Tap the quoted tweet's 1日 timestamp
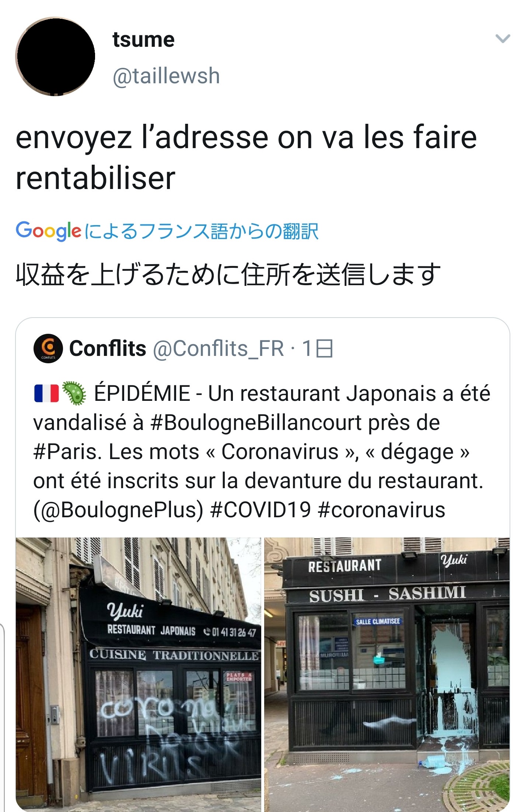The height and width of the screenshot is (812, 528). (x=318, y=349)
